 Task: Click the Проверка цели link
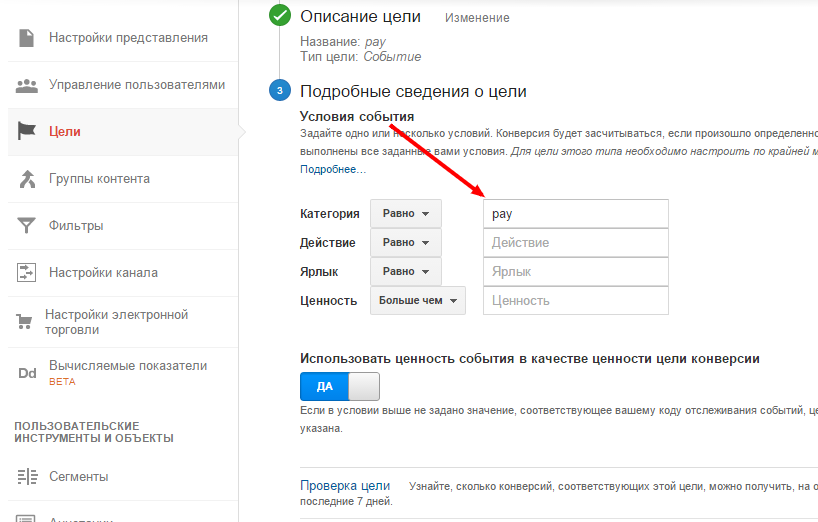345,486
